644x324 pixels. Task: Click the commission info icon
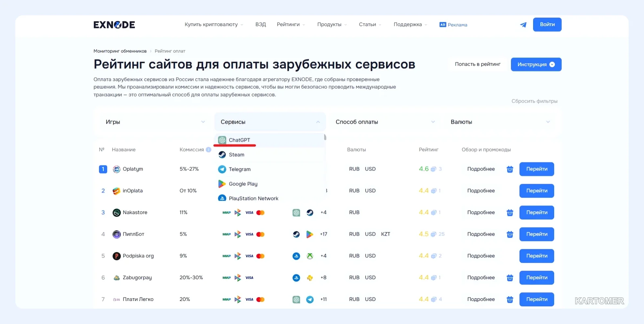tap(208, 150)
